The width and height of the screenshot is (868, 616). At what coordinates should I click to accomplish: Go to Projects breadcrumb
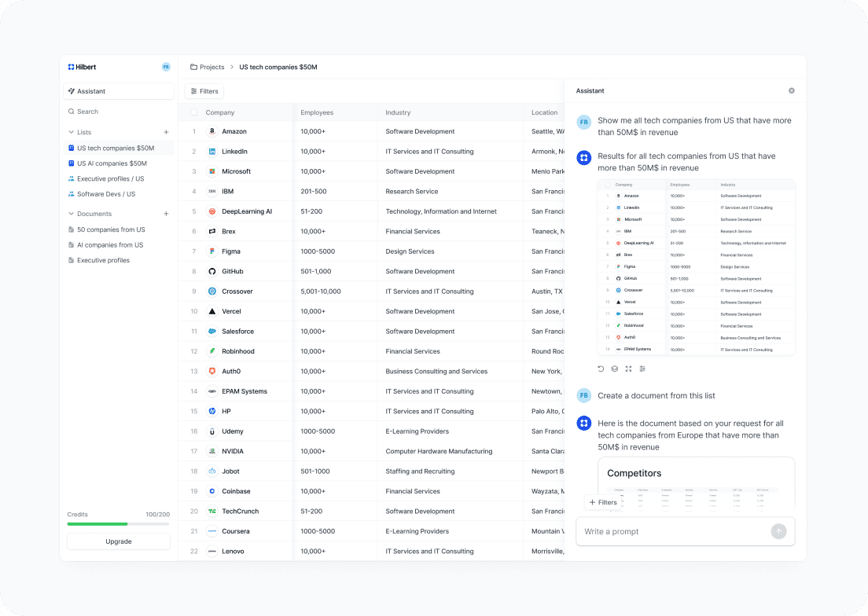[207, 67]
